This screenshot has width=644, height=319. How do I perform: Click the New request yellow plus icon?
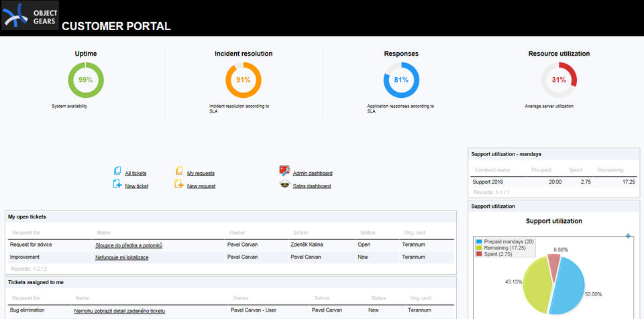(x=179, y=184)
